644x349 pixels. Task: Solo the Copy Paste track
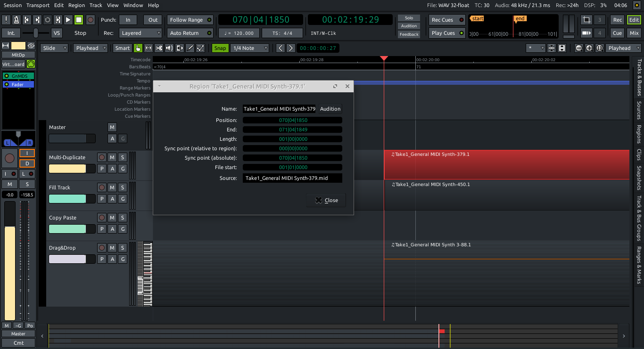(x=123, y=218)
